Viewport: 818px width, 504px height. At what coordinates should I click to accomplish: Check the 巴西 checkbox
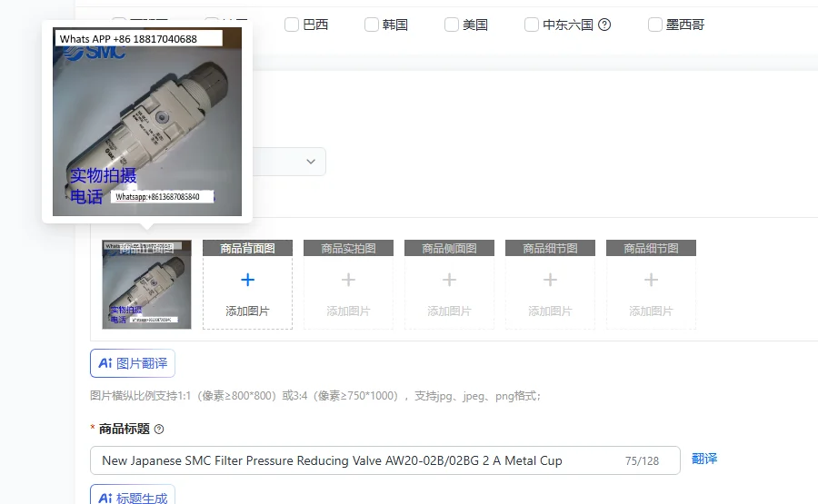pyautogui.click(x=292, y=25)
